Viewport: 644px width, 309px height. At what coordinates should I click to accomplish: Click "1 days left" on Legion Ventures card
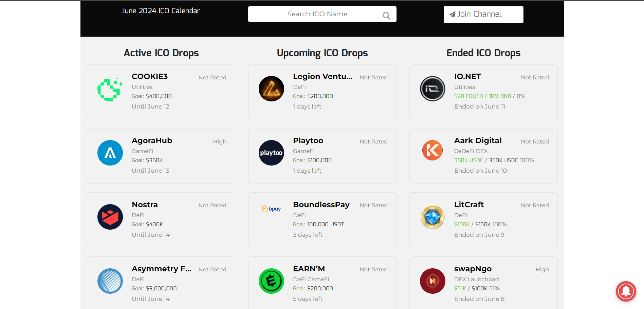coord(307,107)
